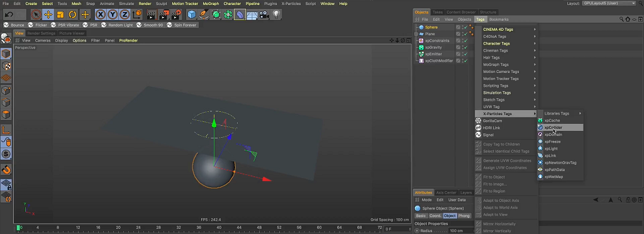Expand the Plane object tree node
This screenshot has height=234, width=644.
[416, 34]
